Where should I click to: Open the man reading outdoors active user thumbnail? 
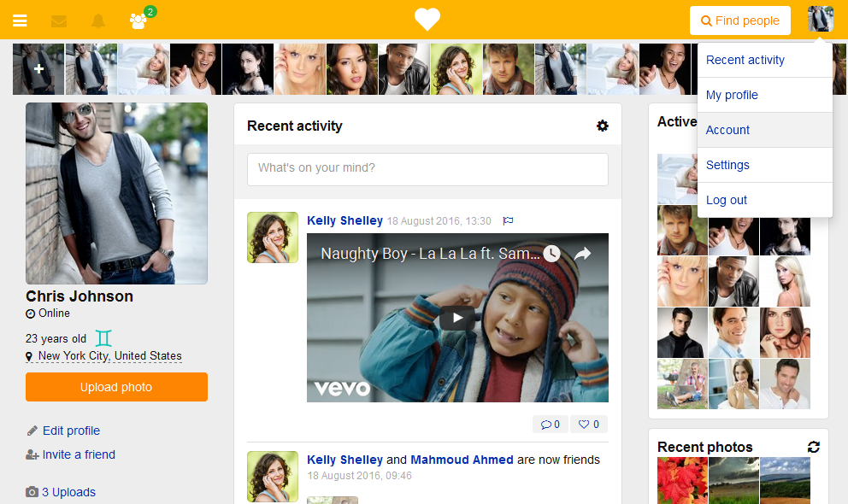tap(682, 384)
